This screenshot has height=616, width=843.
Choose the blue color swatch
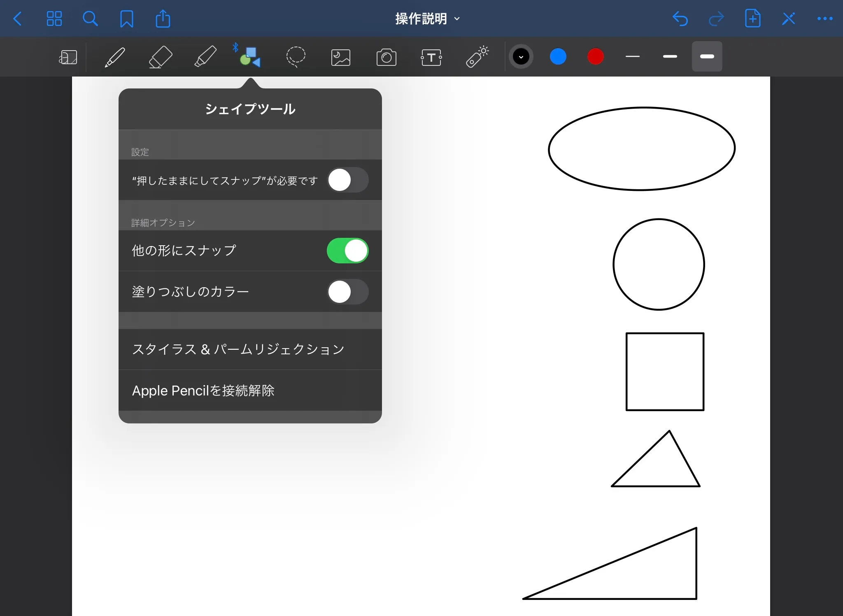point(558,57)
